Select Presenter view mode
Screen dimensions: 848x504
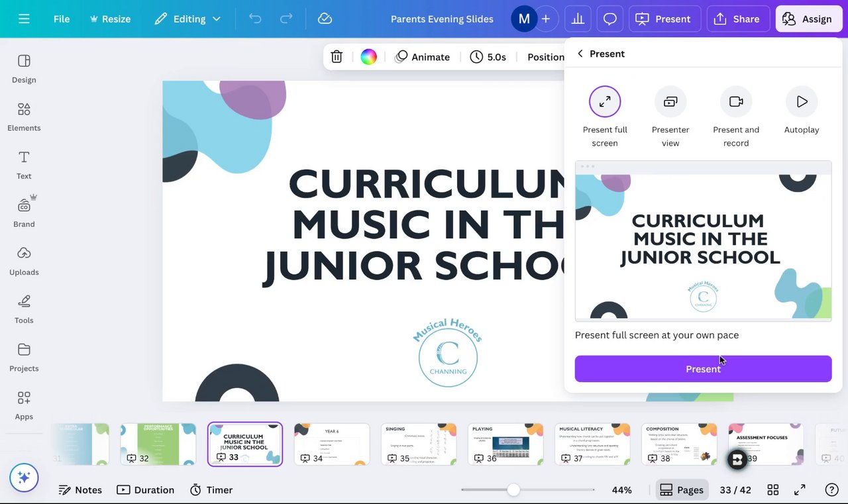point(670,117)
